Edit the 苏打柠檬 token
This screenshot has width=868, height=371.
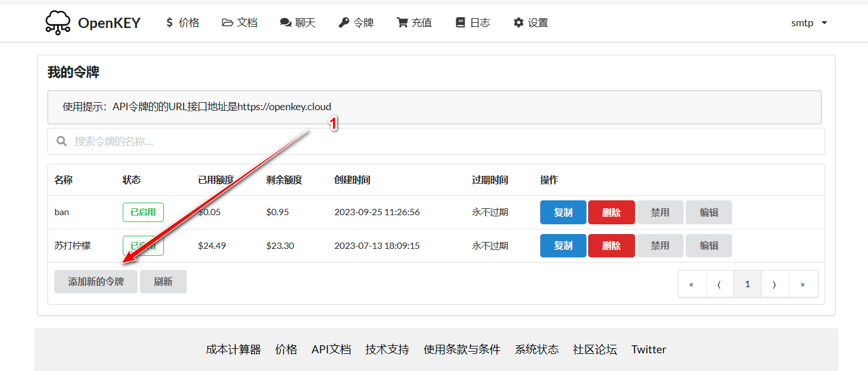pos(709,246)
